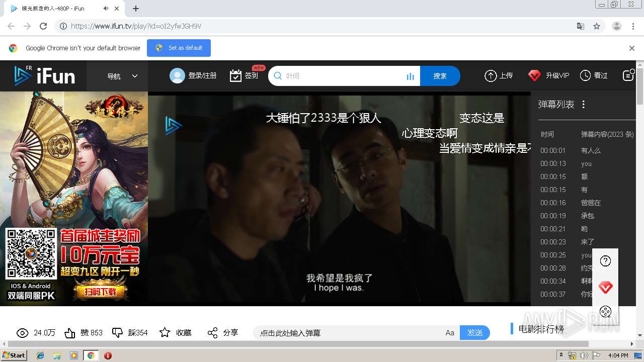
Task: Open the Start menu
Action: point(14,355)
